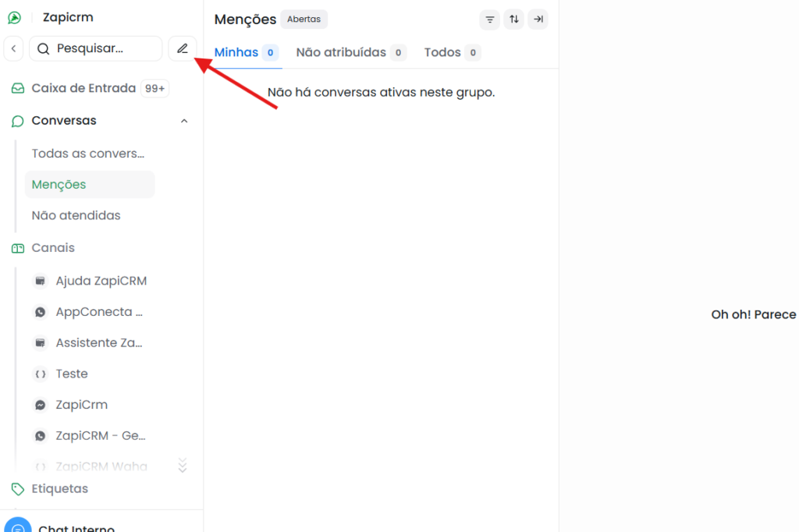The image size is (799, 532).
Task: Collapse the sidebar with the back chevron
Action: click(13, 48)
